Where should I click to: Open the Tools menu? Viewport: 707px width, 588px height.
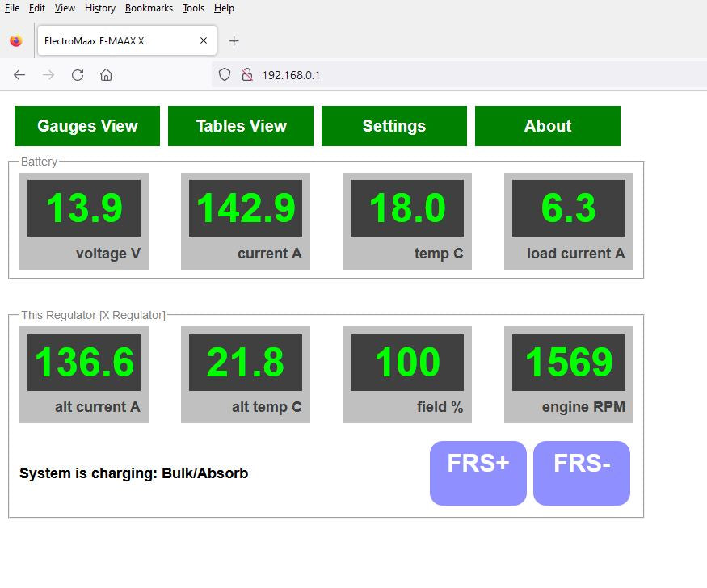tap(193, 8)
